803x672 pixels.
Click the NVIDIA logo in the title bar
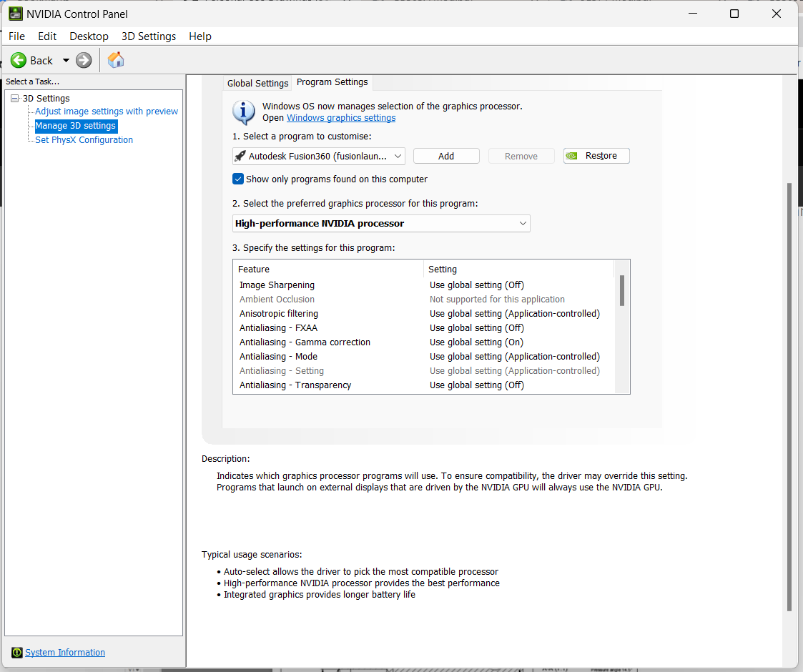click(x=15, y=14)
